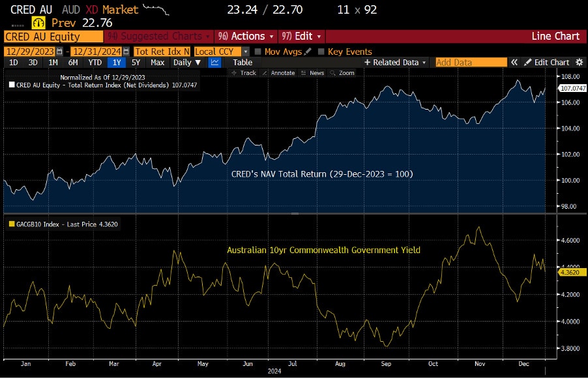This screenshot has height=379, width=588.
Task: Activate the Track crosshair tool
Action: point(244,73)
